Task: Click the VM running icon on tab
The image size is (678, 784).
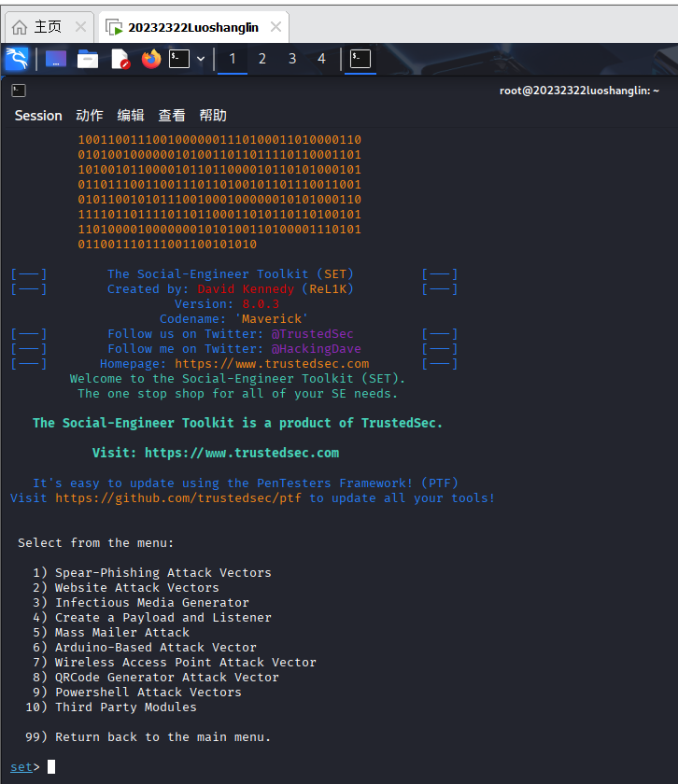Action: [114, 27]
